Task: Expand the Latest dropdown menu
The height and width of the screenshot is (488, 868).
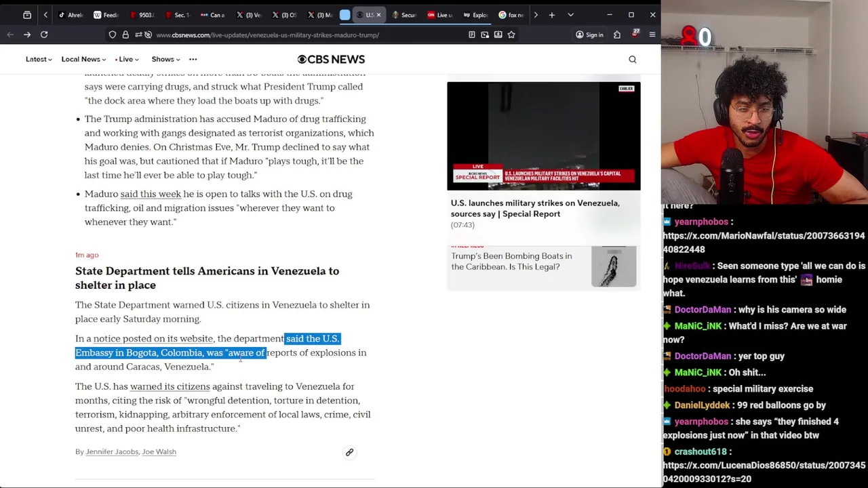Action: click(39, 60)
